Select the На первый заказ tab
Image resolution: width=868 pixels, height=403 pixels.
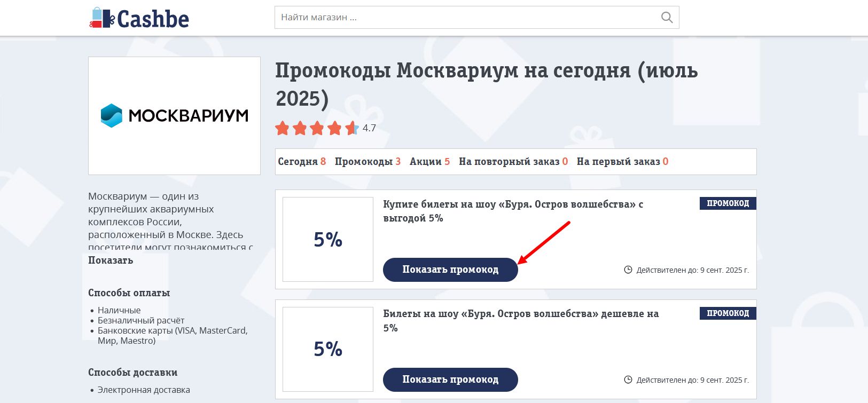[622, 162]
